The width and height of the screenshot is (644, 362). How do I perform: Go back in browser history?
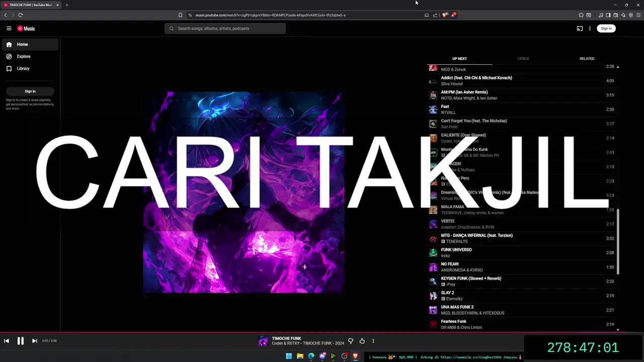coord(6,15)
